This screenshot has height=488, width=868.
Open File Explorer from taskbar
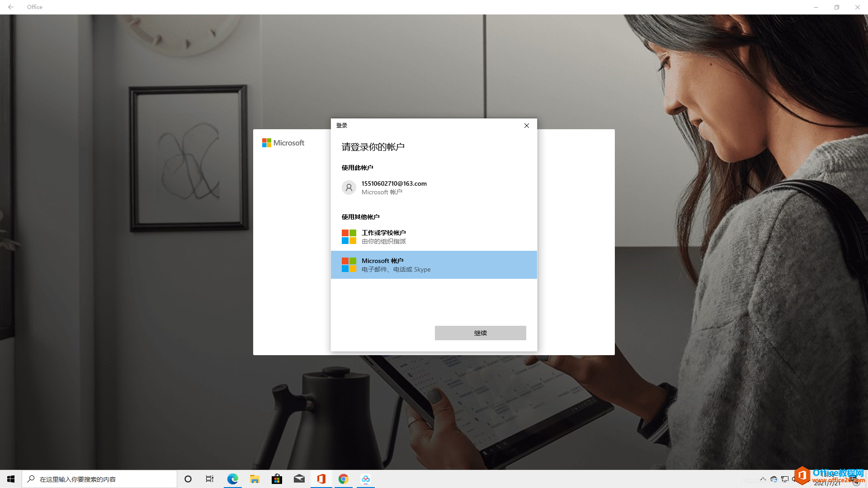click(x=255, y=479)
